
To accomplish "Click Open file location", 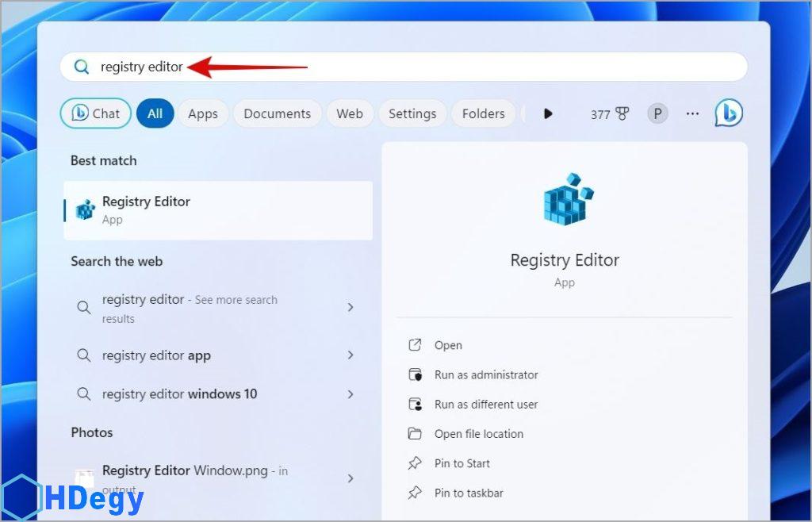I will [x=478, y=434].
